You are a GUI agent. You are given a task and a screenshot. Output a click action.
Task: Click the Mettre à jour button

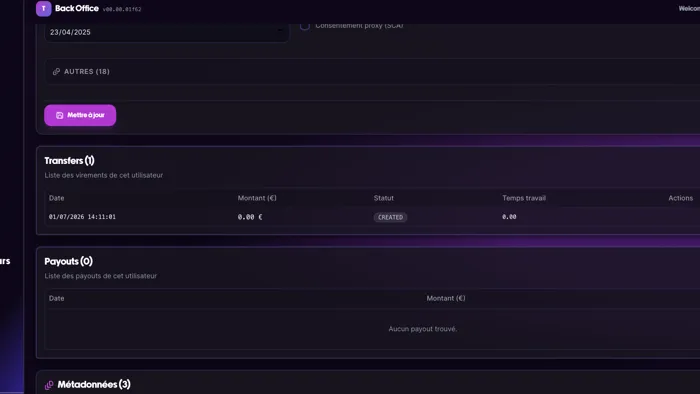pyautogui.click(x=80, y=115)
